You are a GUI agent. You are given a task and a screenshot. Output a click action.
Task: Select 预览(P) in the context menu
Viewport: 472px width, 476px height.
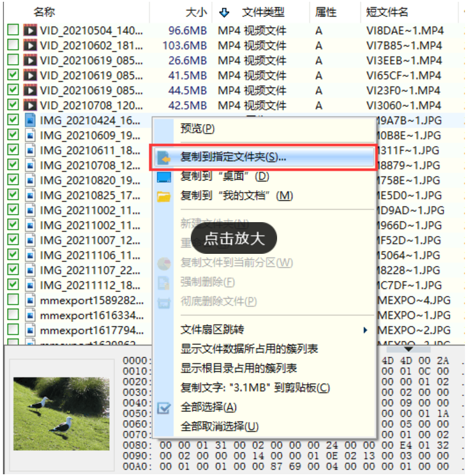pos(197,129)
